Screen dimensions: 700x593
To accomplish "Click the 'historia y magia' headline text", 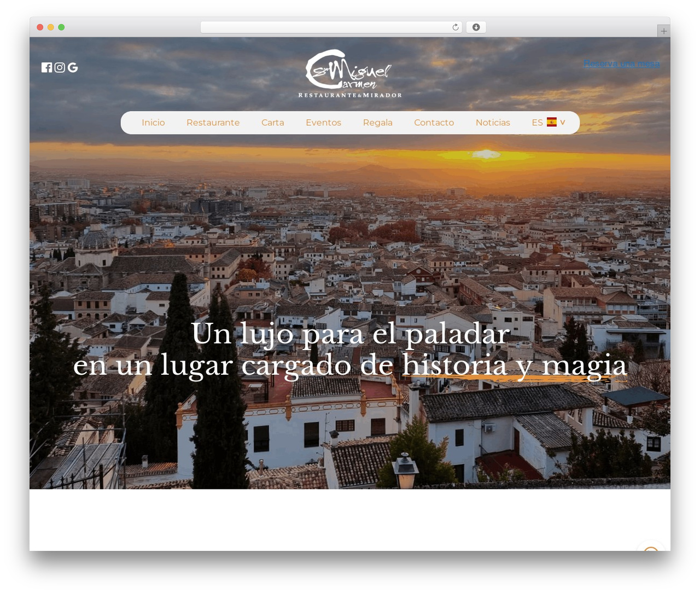I will click(x=515, y=365).
